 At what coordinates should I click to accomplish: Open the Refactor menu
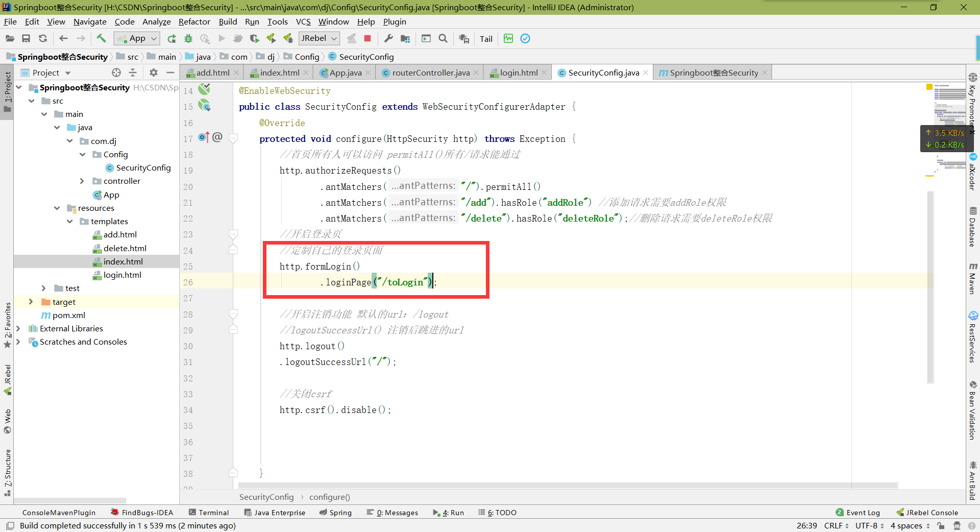click(194, 21)
